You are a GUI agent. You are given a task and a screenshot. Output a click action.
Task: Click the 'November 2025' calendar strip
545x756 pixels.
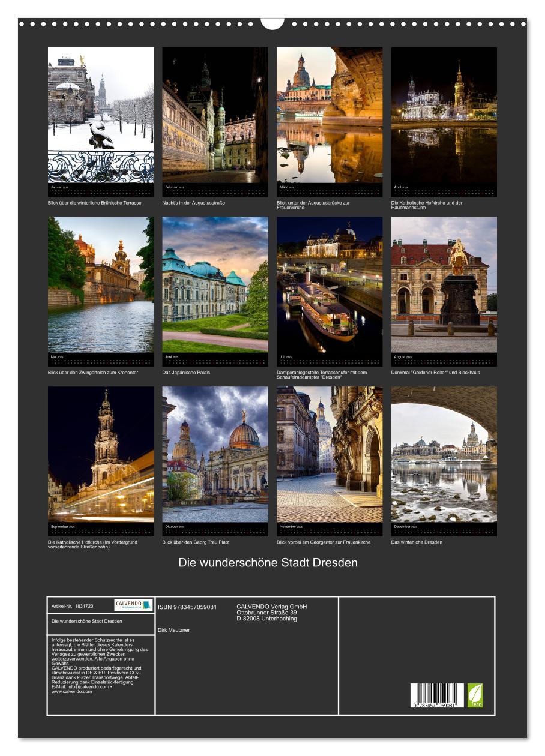click(330, 529)
